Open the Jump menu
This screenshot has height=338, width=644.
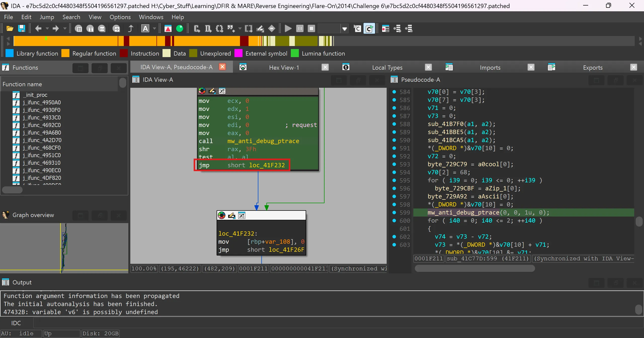coord(47,17)
